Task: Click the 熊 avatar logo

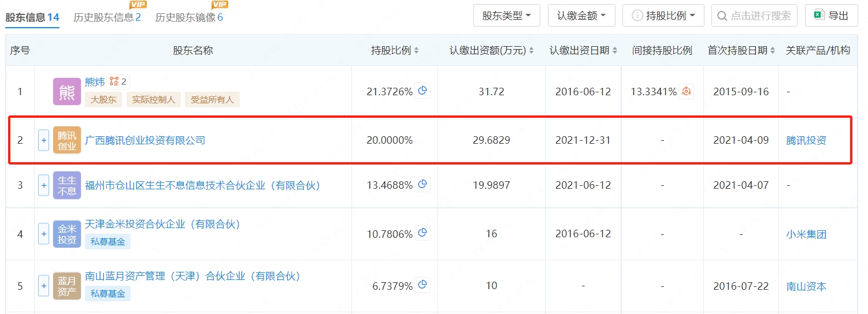Action: pyautogui.click(x=67, y=91)
